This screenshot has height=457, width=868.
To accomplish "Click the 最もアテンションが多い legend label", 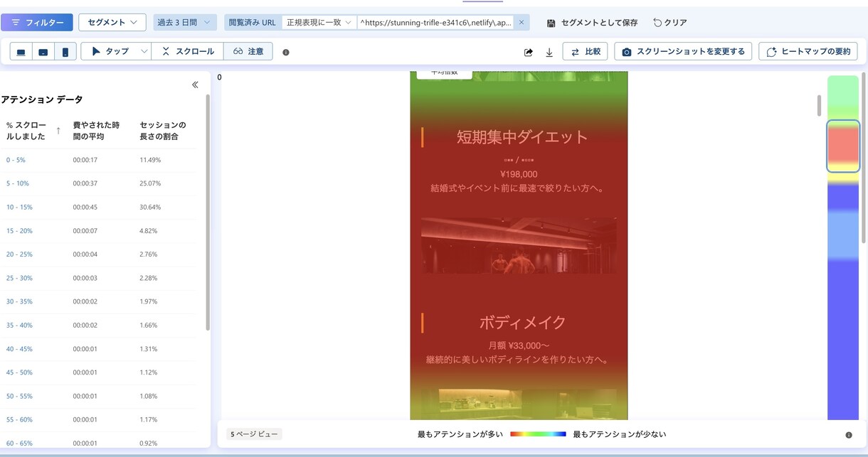I will 460,434.
